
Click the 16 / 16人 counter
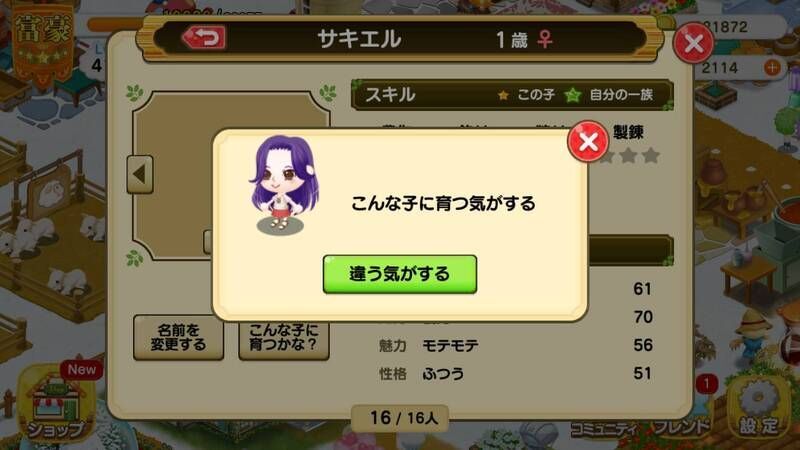[x=401, y=418]
